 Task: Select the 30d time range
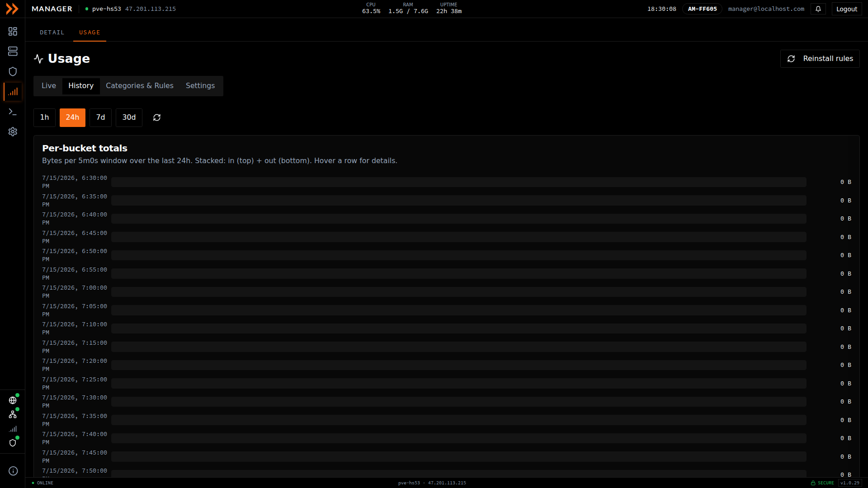point(129,117)
